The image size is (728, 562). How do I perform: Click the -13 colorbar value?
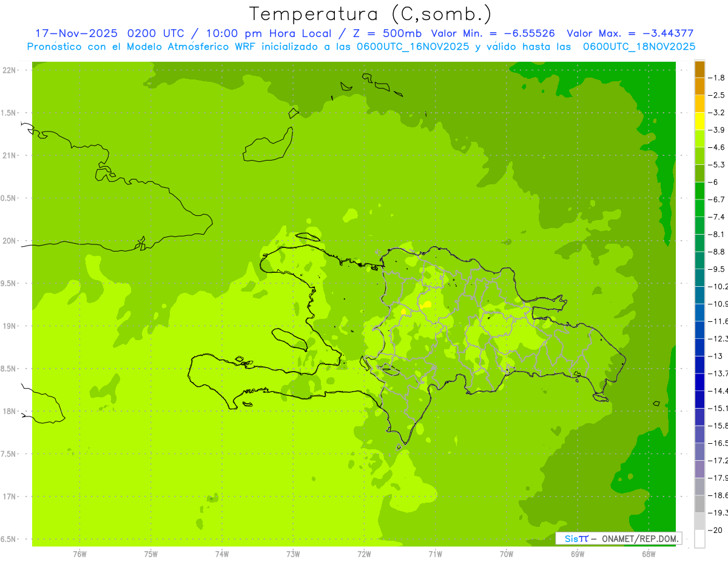[x=716, y=356]
